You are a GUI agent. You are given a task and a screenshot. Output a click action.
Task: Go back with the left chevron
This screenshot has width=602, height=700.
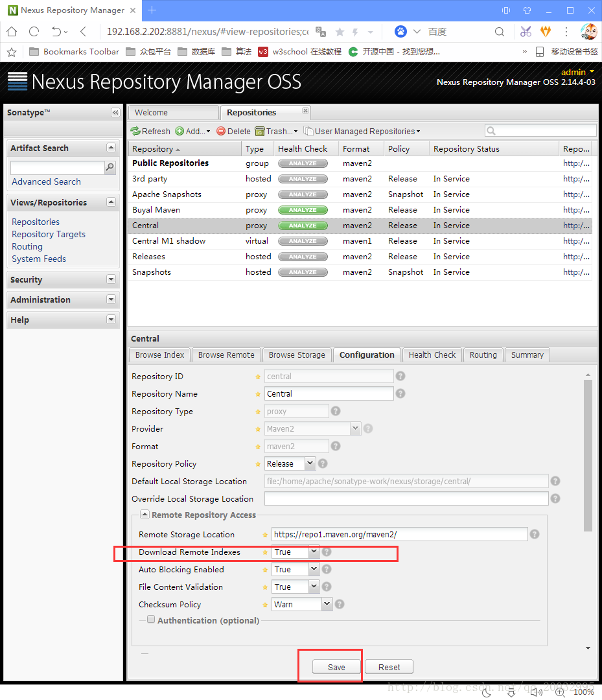coord(83,32)
